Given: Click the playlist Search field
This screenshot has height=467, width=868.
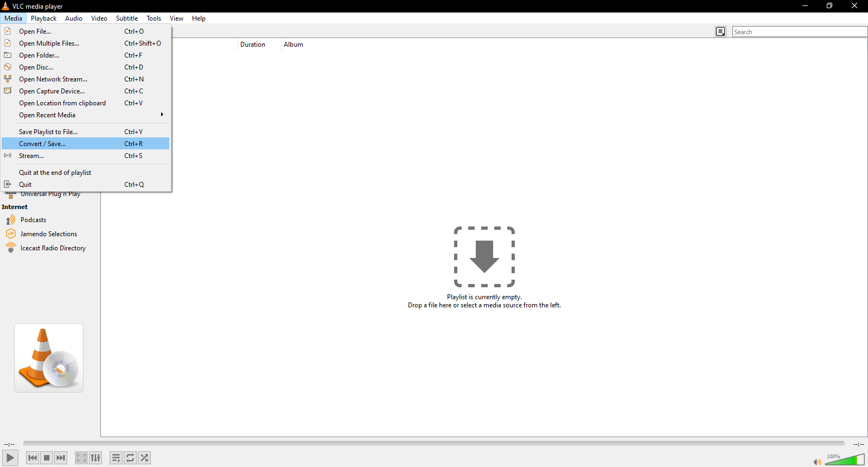Looking at the screenshot, I should pyautogui.click(x=800, y=31).
